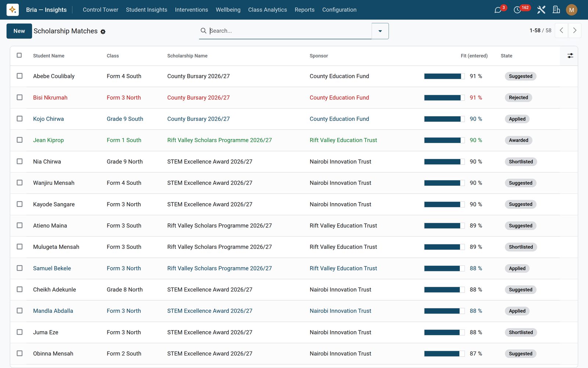
Task: Click the New button
Action: 19,31
